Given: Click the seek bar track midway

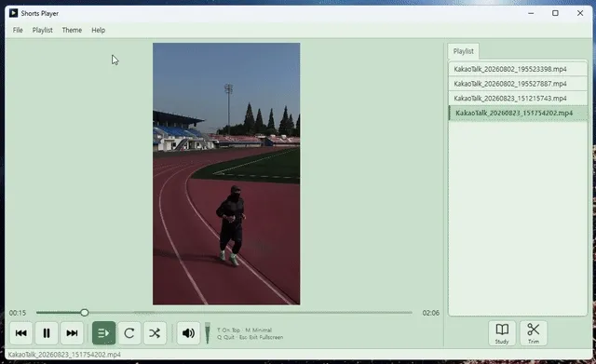Looking at the screenshot, I should pos(224,313).
